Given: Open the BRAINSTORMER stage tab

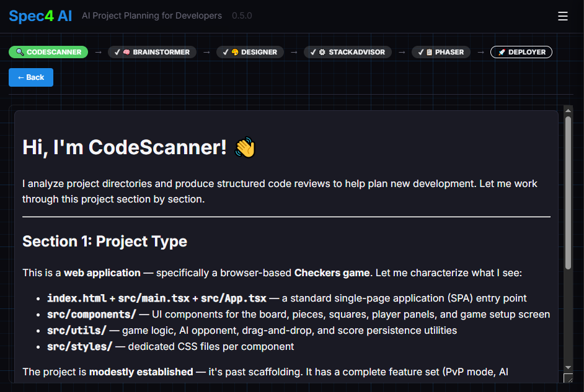Looking at the screenshot, I should (x=152, y=52).
